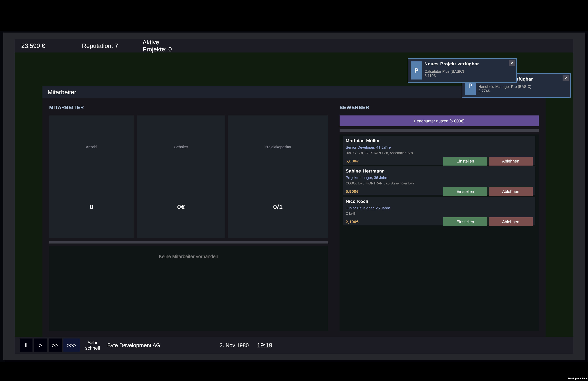Click the Calculator Plus project notification icon
Image resolution: width=588 pixels, height=381 pixels.
click(416, 70)
